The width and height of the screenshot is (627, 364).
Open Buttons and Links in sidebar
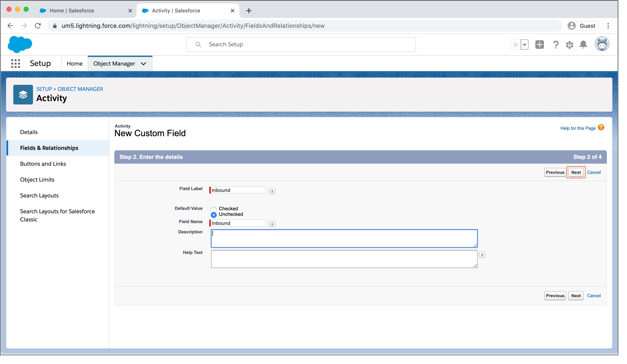tap(43, 164)
